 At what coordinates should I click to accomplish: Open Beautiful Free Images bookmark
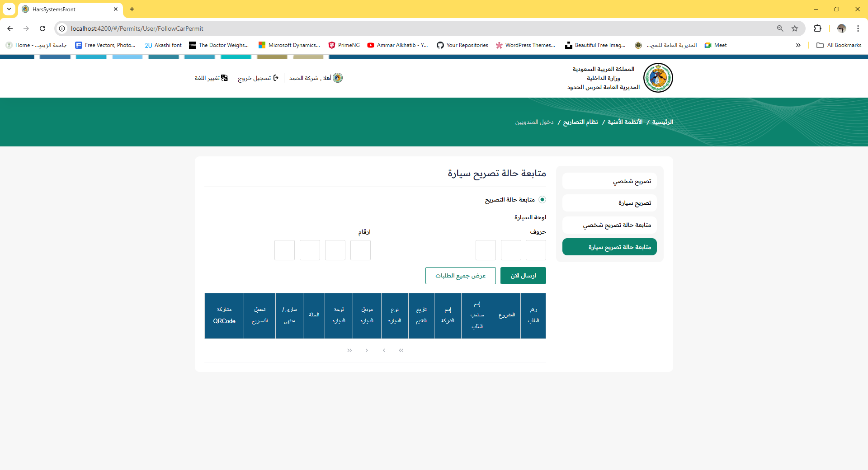[595, 45]
